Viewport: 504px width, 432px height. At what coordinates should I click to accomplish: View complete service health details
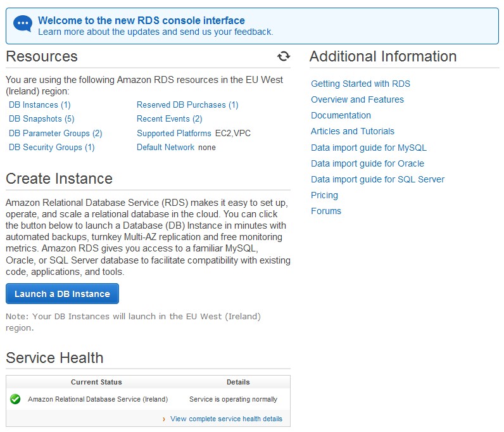point(226,419)
